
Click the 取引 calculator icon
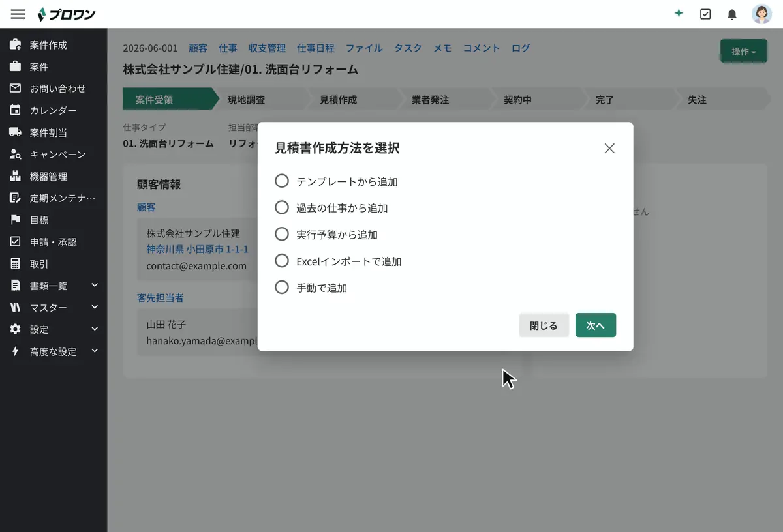(15, 264)
